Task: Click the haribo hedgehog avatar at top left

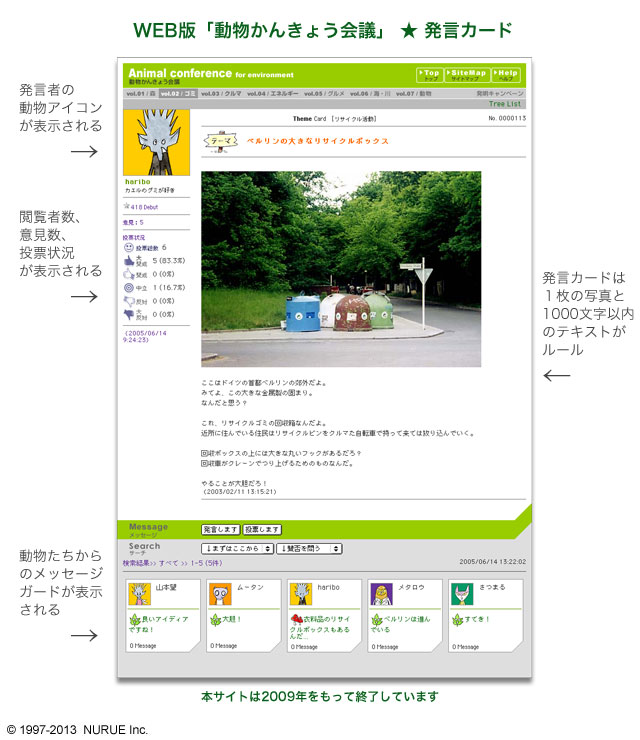Action: pos(156,142)
